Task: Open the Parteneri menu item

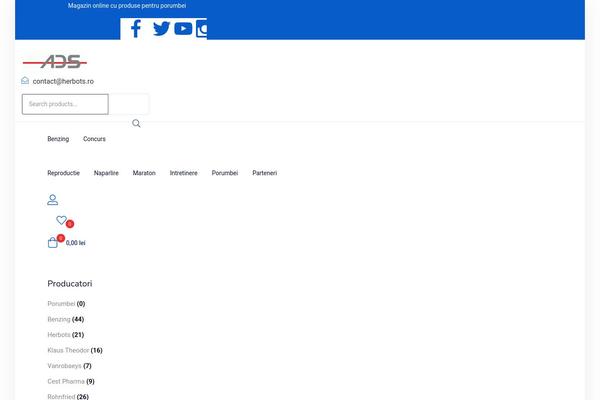Action: [x=264, y=173]
